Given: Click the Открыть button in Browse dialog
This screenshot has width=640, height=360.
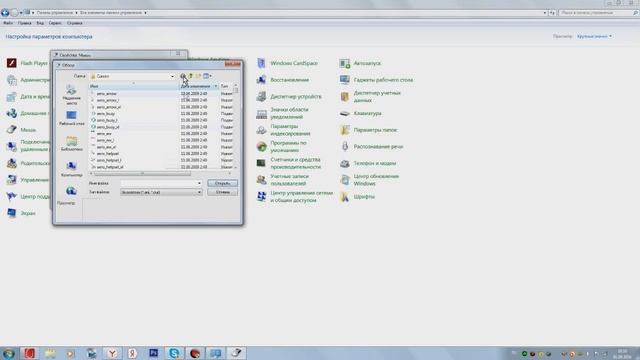Looking at the screenshot, I should [x=222, y=183].
